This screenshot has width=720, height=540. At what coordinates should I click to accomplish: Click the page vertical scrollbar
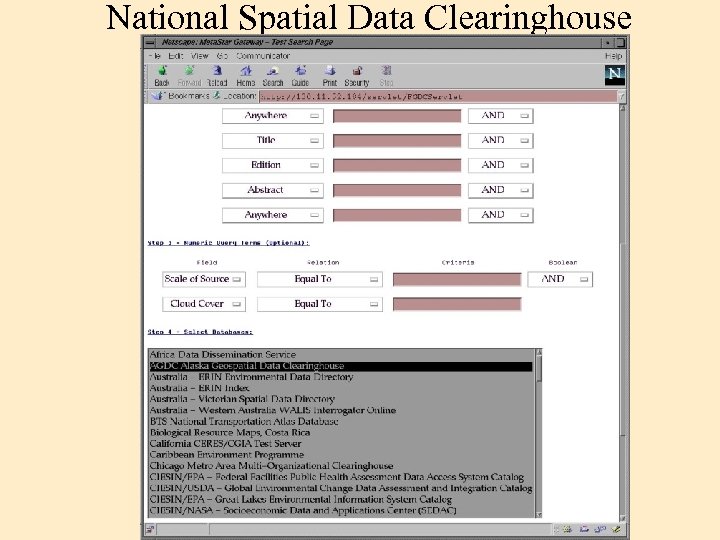click(x=623, y=314)
